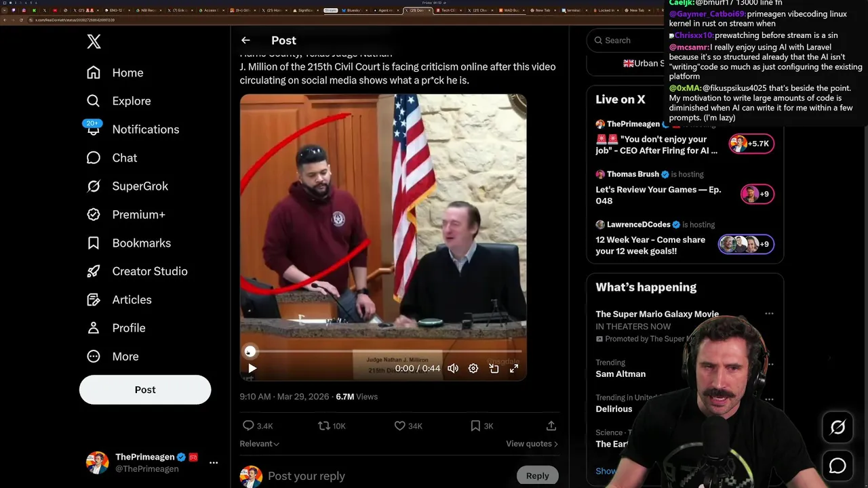Viewport: 868px width, 488px height.
Task: Click the What's happening heading
Action: 646,287
